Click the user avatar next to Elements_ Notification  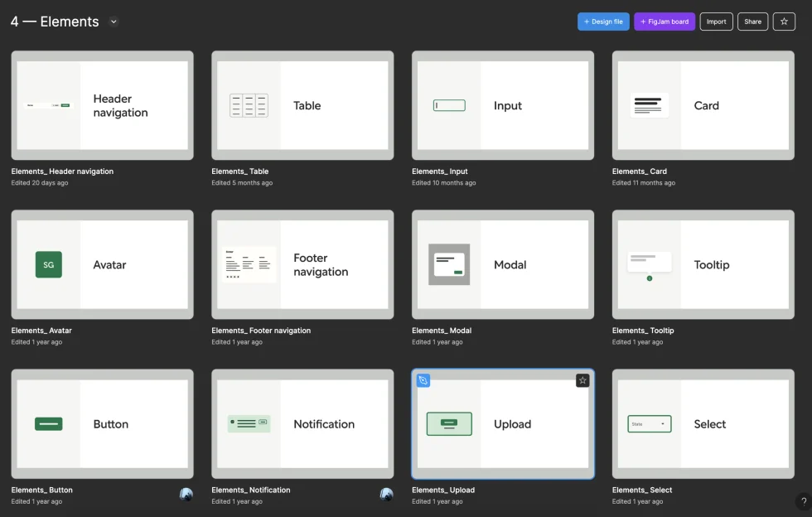pyautogui.click(x=386, y=494)
